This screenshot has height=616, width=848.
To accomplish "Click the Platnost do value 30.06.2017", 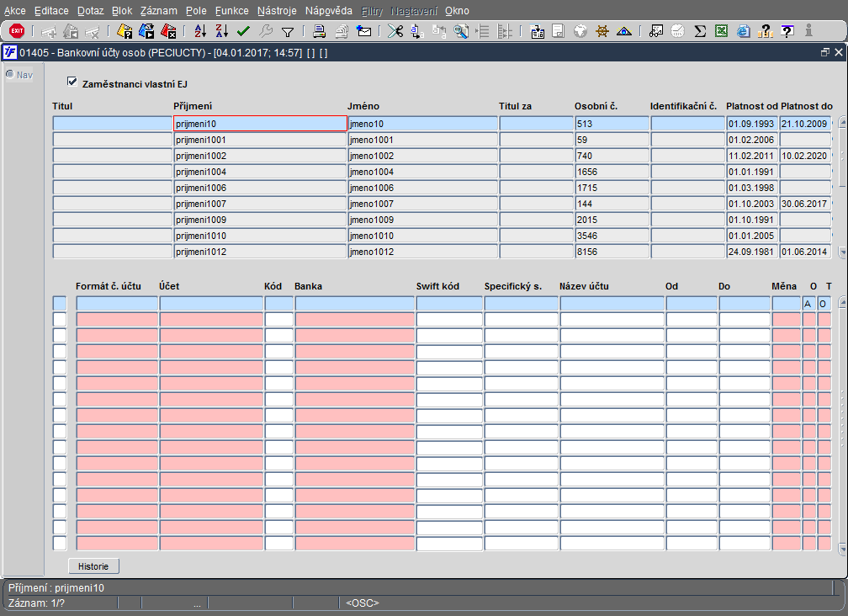I will click(x=804, y=204).
